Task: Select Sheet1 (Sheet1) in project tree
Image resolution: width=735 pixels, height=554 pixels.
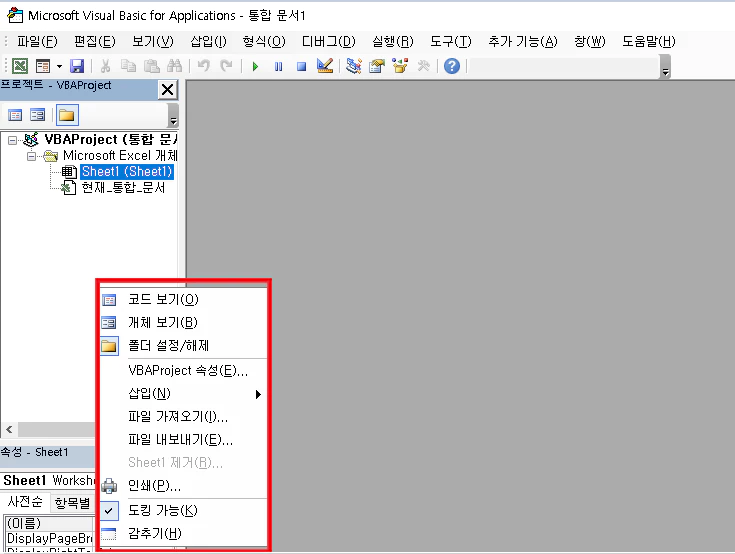Action: (127, 172)
